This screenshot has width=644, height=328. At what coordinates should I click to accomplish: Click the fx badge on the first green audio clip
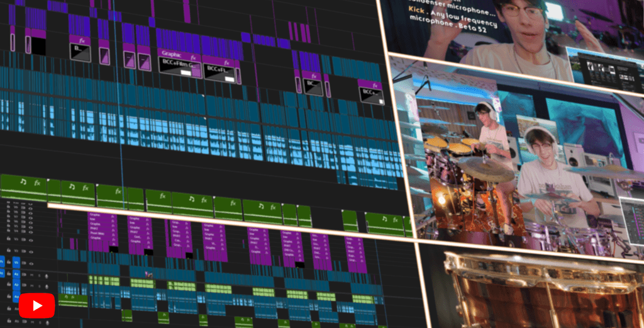(x=37, y=183)
